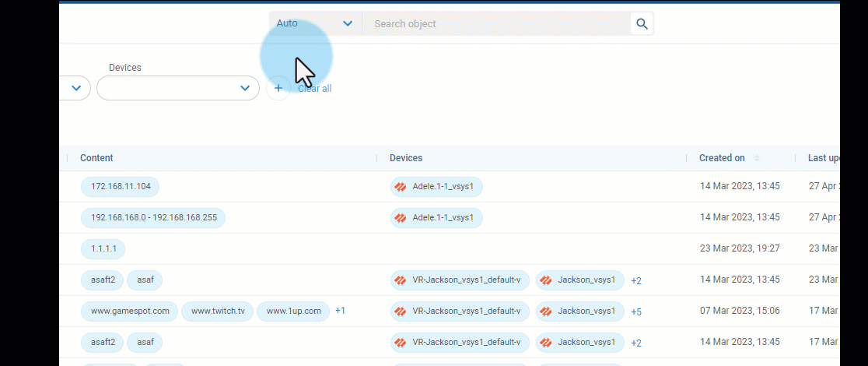Click the plus icon to add filter
The width and height of the screenshot is (868, 366).
[x=278, y=88]
